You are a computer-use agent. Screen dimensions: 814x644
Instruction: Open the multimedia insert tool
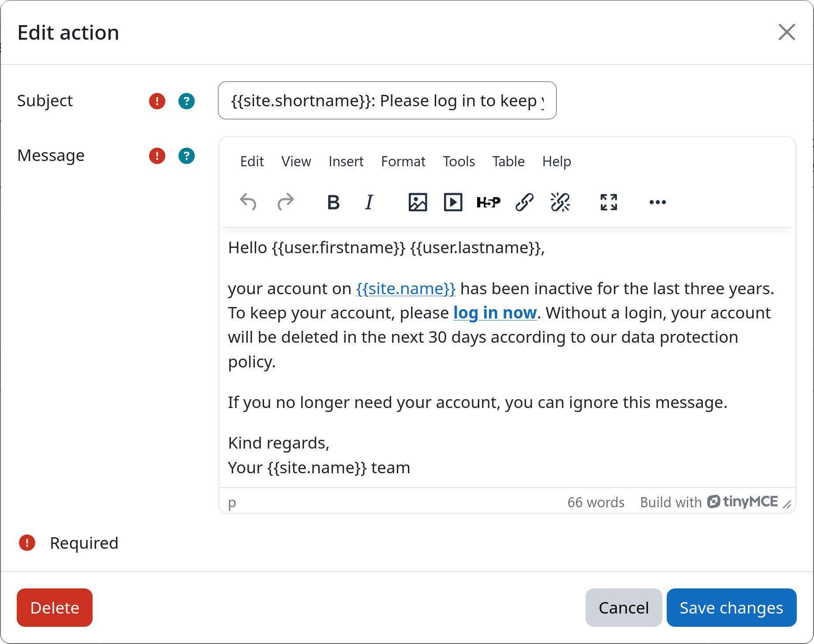pyautogui.click(x=453, y=202)
